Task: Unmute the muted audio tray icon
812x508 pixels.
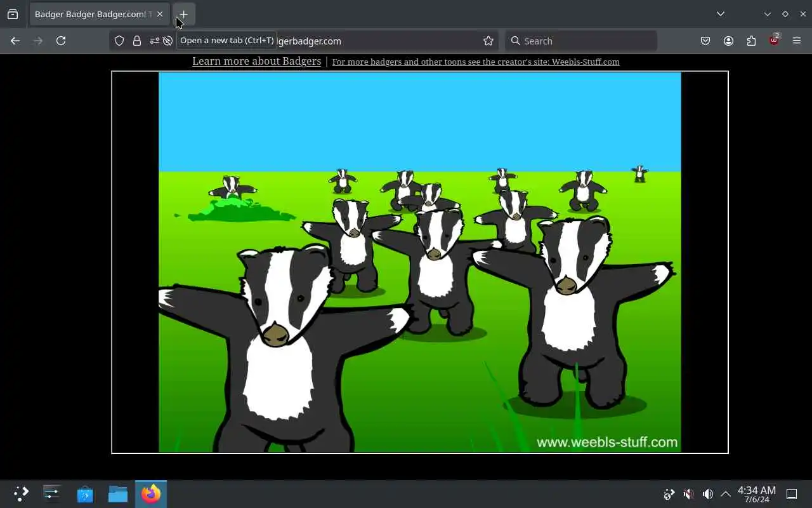Action: tap(688, 494)
